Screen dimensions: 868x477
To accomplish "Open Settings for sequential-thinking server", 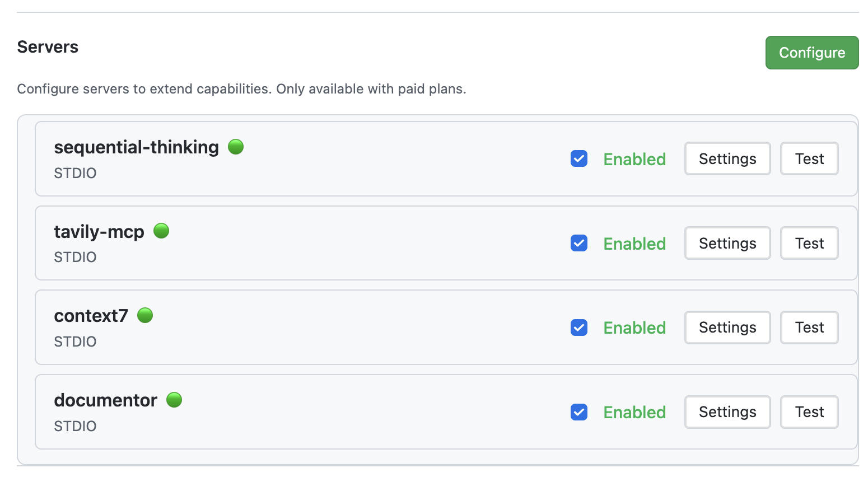I will [x=727, y=158].
